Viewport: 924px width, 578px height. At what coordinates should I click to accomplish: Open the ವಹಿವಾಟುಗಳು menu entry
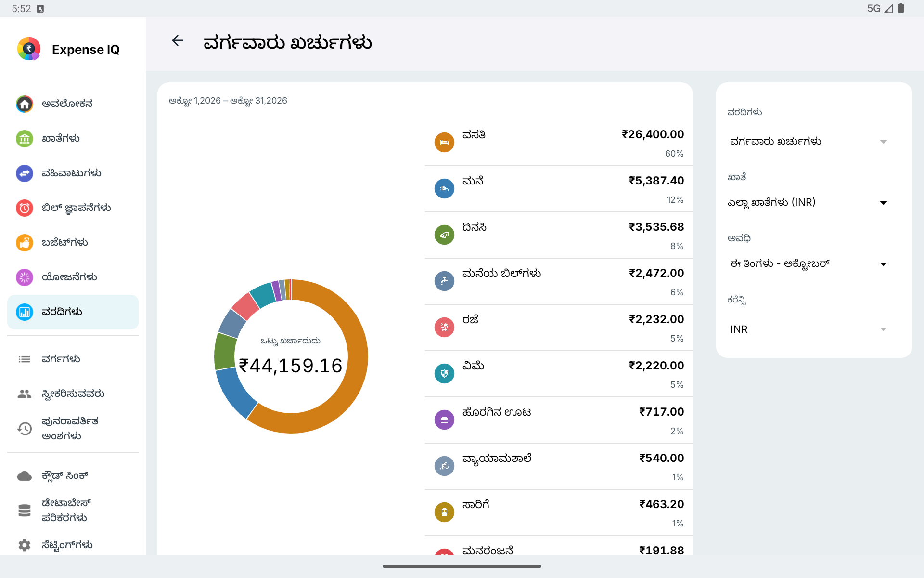coord(73,173)
